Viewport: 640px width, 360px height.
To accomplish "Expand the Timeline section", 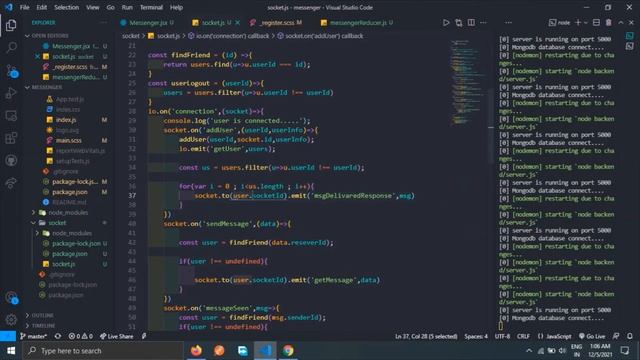I will pyautogui.click(x=43, y=326).
